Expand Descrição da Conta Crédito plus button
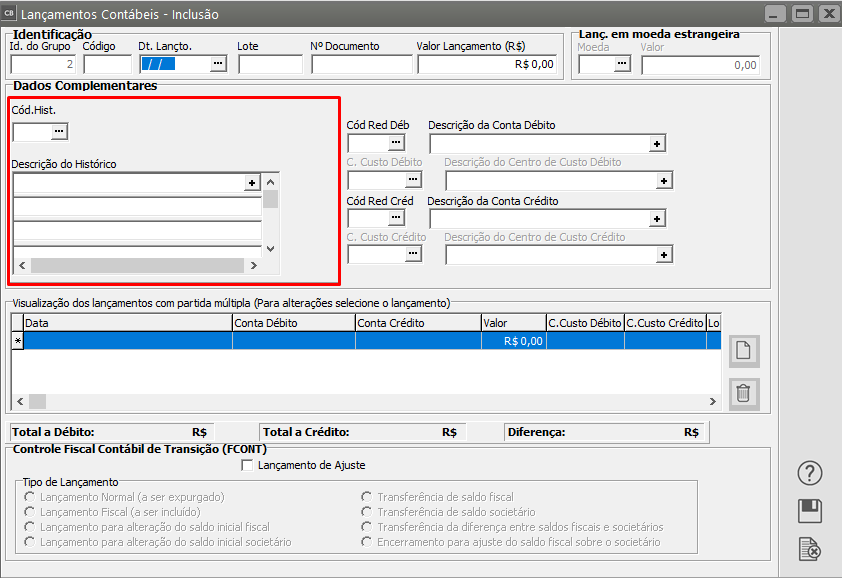The image size is (842, 578). click(657, 220)
